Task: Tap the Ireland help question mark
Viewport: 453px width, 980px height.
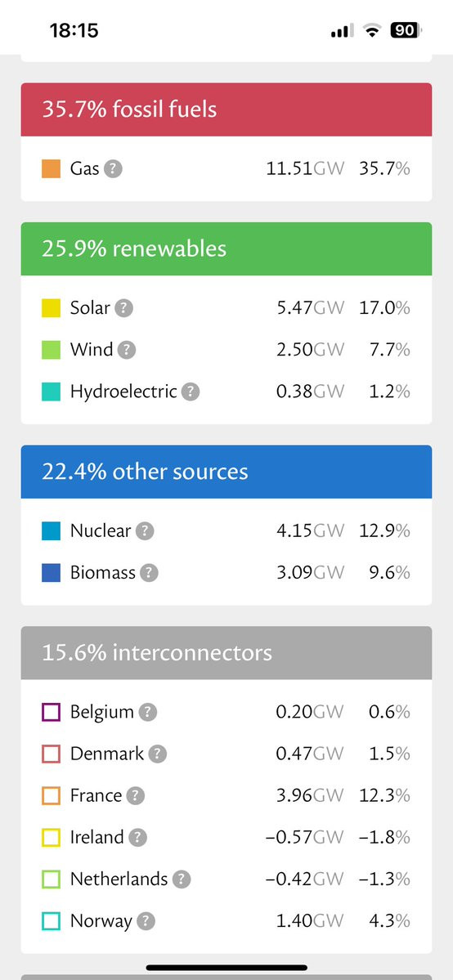Action: (x=137, y=838)
